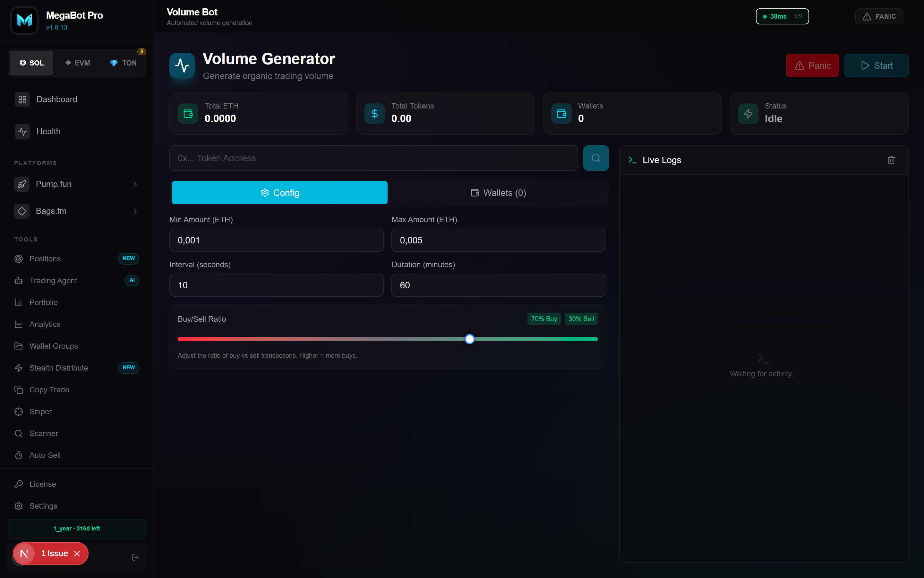Click the Settings gear icon
The width and height of the screenshot is (924, 578).
tap(18, 506)
